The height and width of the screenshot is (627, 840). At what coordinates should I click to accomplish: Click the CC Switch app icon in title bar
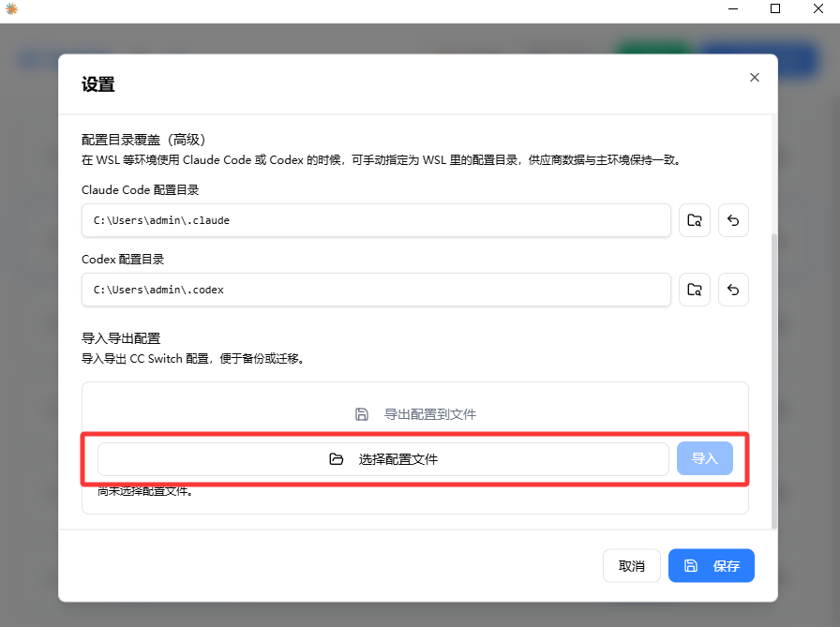[11, 9]
